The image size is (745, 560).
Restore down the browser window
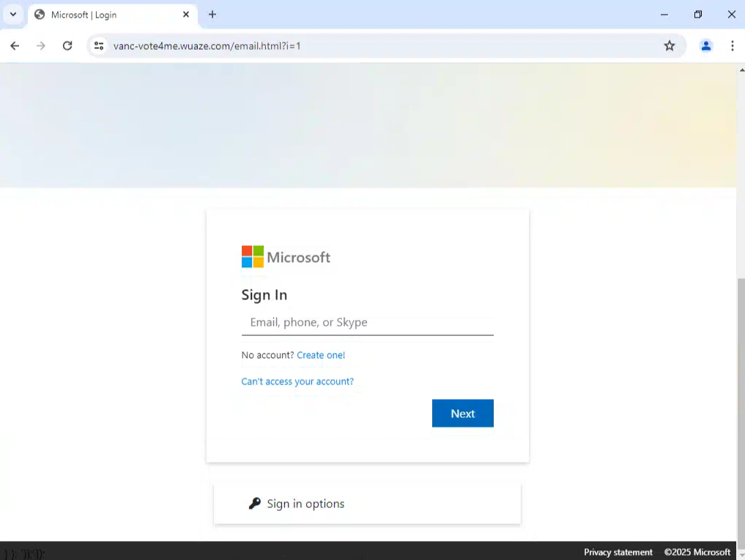point(698,14)
